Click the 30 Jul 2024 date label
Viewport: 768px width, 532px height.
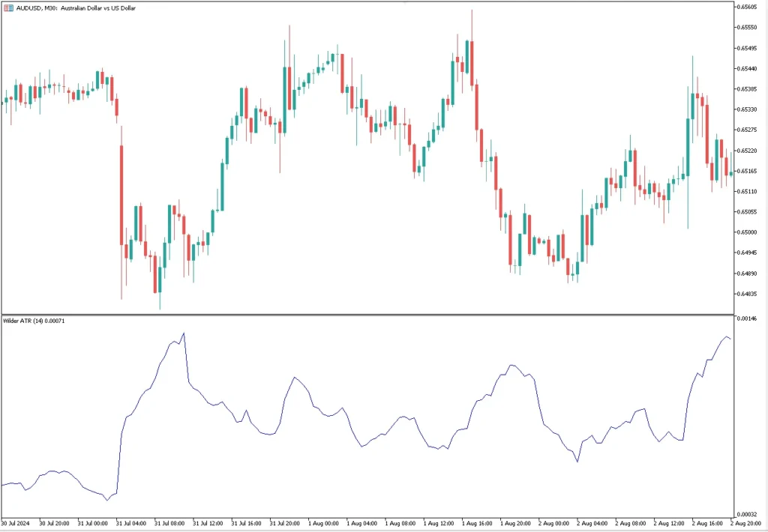(16, 523)
